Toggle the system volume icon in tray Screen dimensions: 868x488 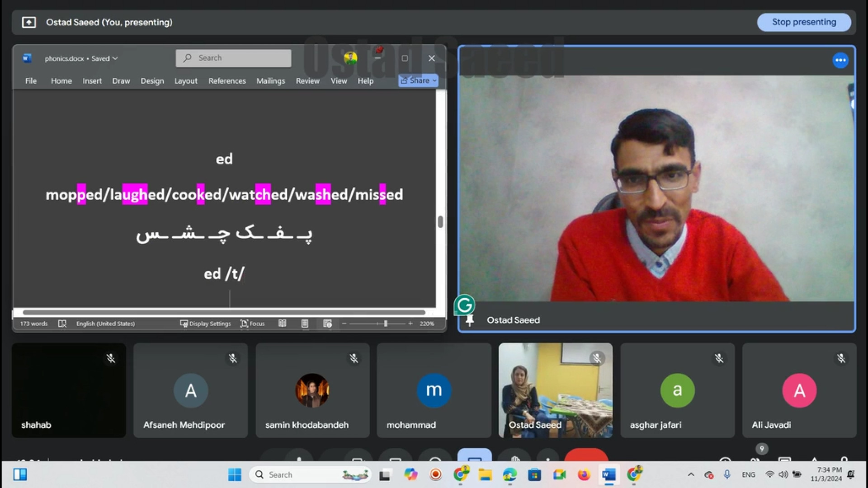(783, 474)
